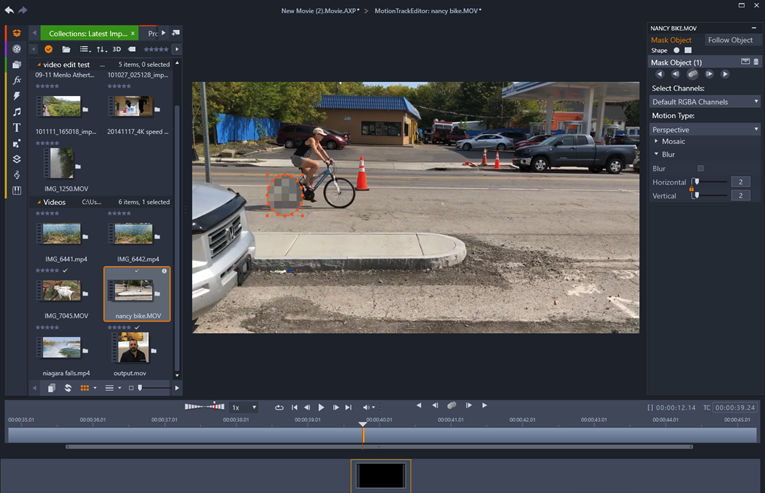Switch to the Collections: Latest Import tab
Screen dimensions: 765x493
[x=88, y=33]
